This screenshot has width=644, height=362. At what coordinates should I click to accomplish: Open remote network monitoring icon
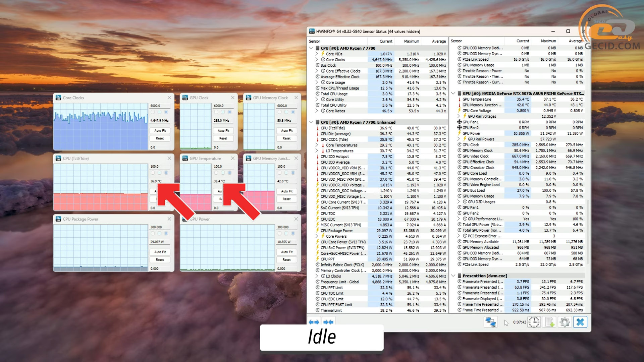(490, 322)
